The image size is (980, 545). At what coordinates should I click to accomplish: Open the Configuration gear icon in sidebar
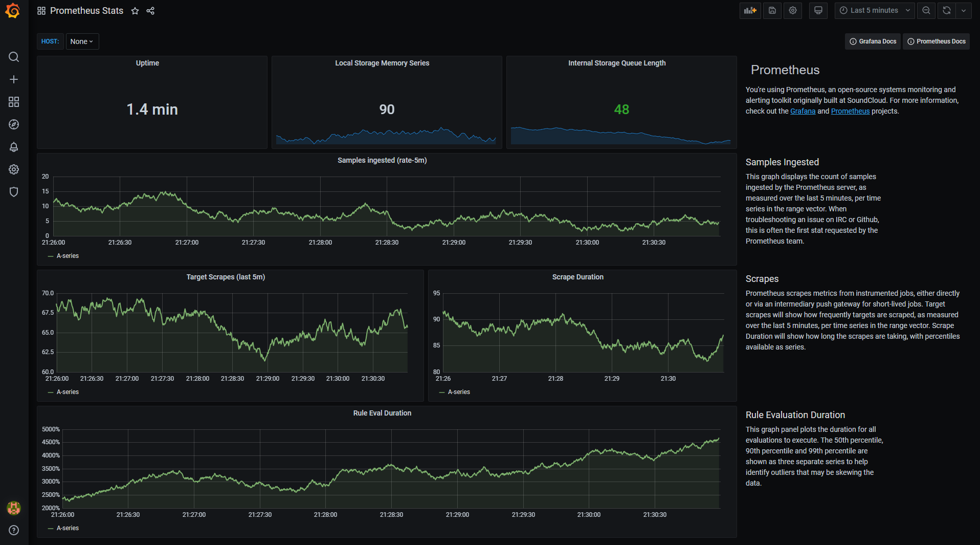(14, 169)
